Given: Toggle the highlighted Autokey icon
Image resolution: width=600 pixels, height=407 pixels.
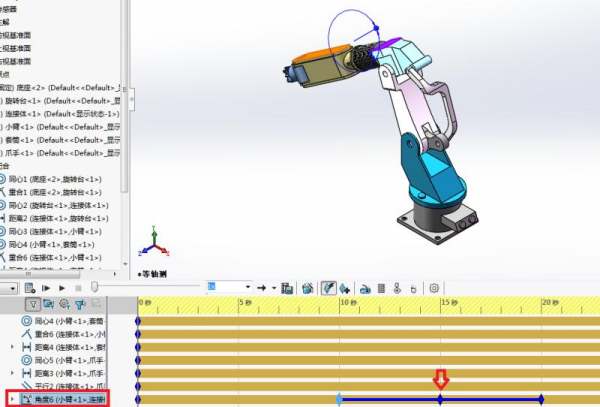Looking at the screenshot, I should tap(327, 288).
